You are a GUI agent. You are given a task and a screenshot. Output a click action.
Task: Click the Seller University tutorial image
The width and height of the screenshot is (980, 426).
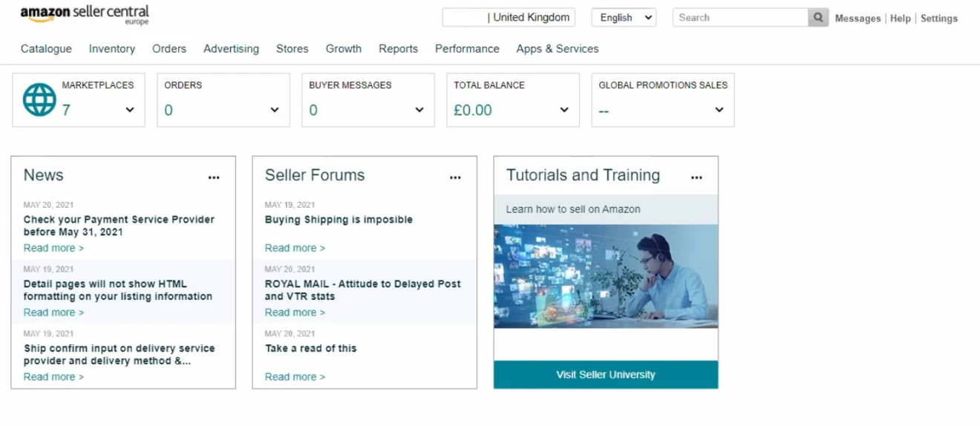tap(606, 276)
